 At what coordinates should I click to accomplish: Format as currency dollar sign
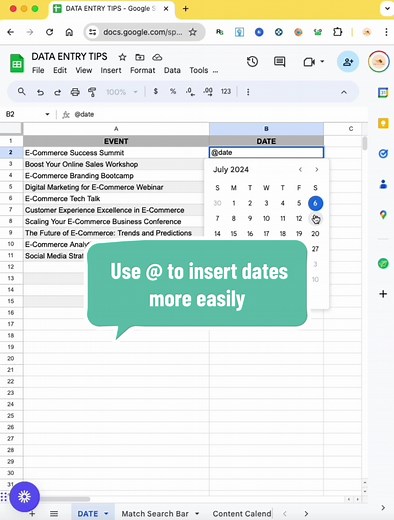155,91
